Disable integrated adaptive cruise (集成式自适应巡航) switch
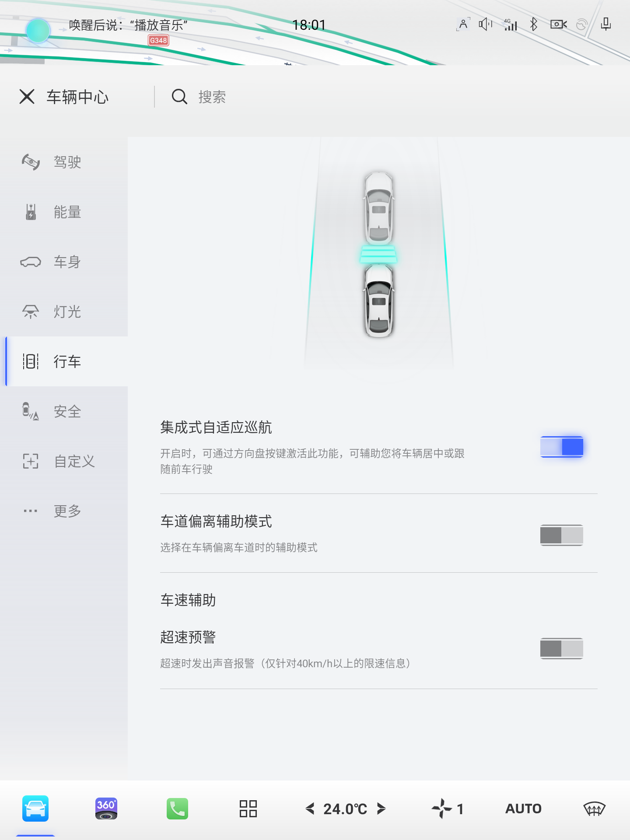This screenshot has width=630, height=840. (561, 447)
